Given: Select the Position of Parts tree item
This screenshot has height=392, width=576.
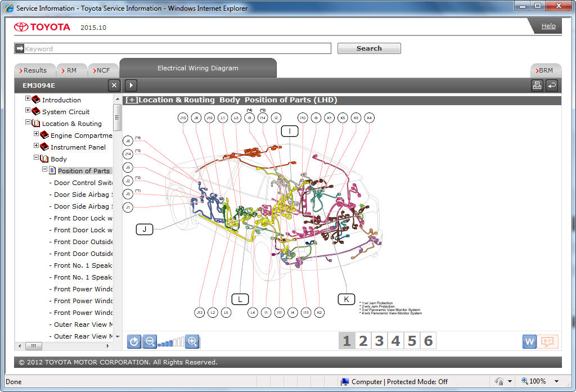Looking at the screenshot, I should [84, 171].
